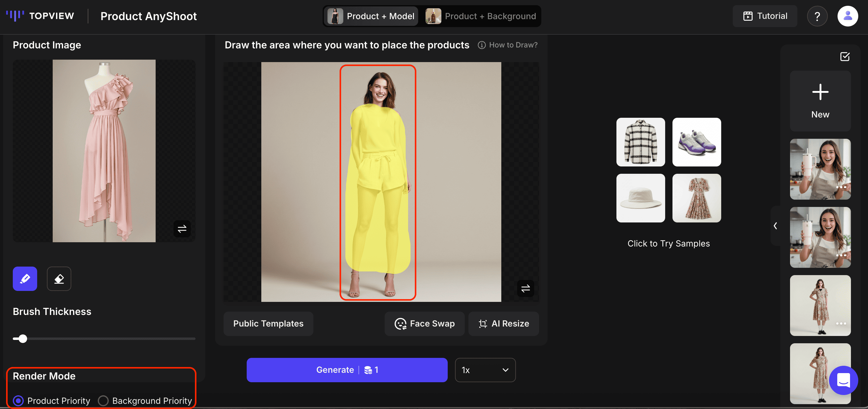Open the Face Swap feature
868x409 pixels.
pyautogui.click(x=425, y=323)
